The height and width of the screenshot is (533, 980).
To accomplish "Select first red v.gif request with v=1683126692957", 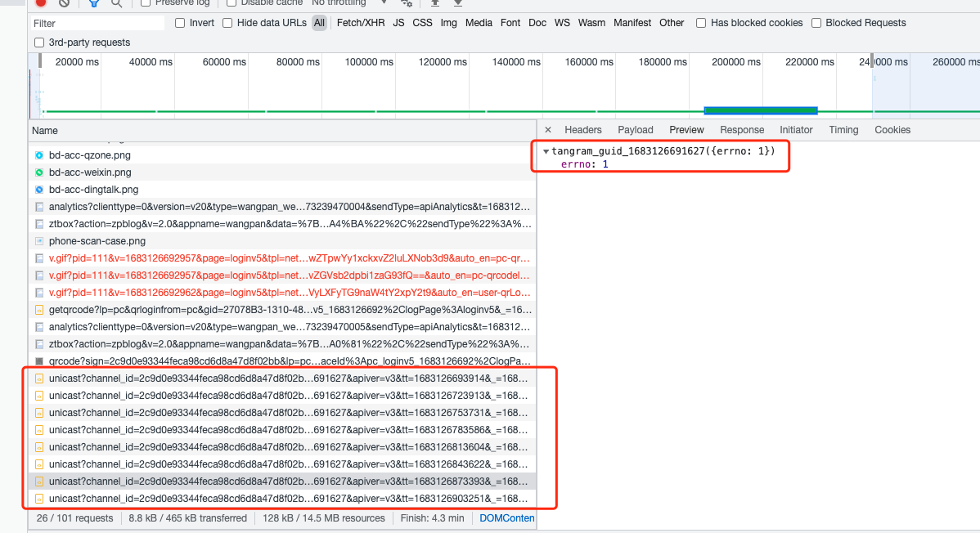I will 282,258.
